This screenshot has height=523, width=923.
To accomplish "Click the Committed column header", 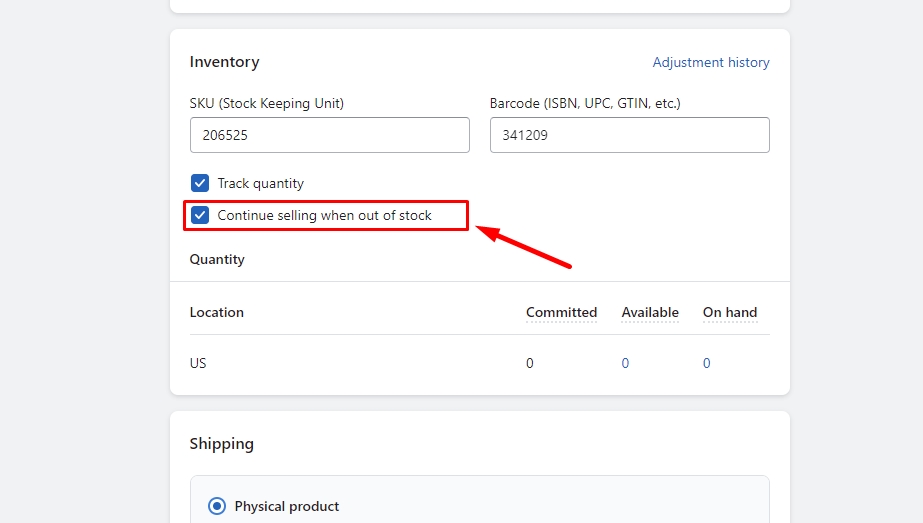I will click(561, 312).
